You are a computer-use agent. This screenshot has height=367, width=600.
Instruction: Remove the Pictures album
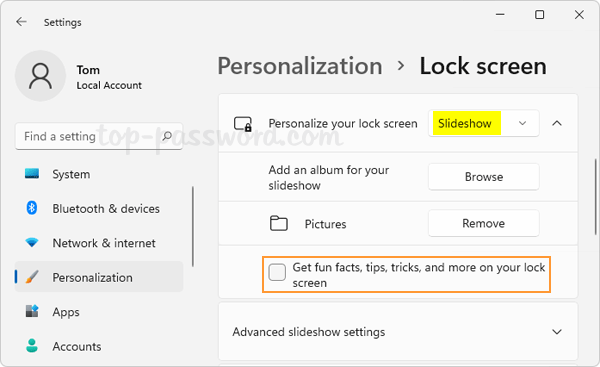484,223
